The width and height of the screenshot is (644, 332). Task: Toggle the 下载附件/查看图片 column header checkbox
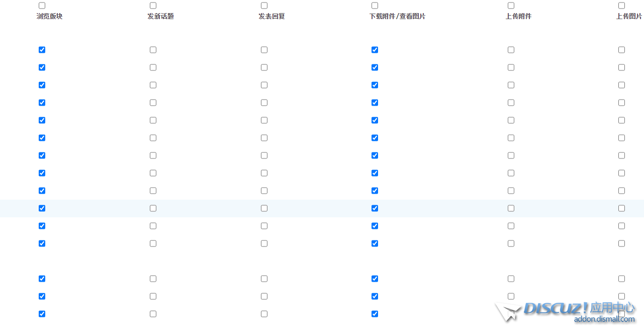coord(375,6)
